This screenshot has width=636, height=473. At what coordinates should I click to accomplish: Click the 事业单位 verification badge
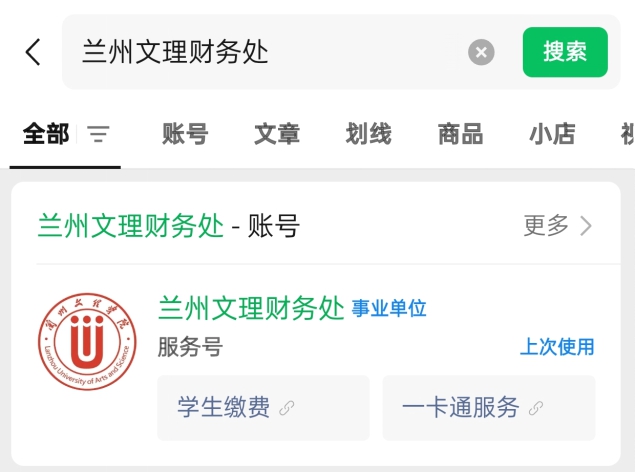pos(389,308)
